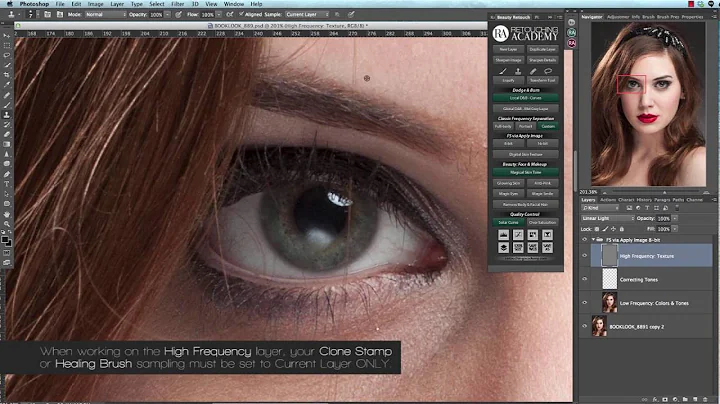Select the Lasso tool in the left toolbox
This screenshot has width=720, height=404.
(x=7, y=56)
